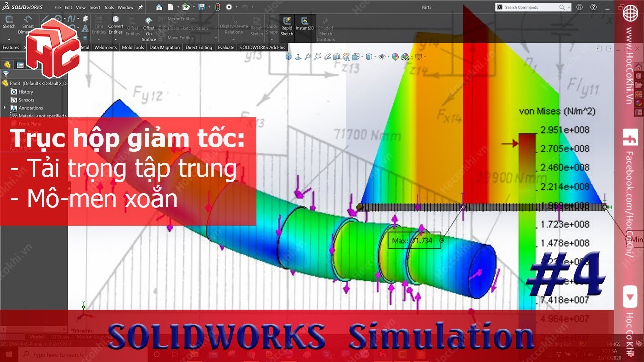Open dropdown arrow under Sketch button
This screenshot has height=362, width=644.
[x=9, y=39]
